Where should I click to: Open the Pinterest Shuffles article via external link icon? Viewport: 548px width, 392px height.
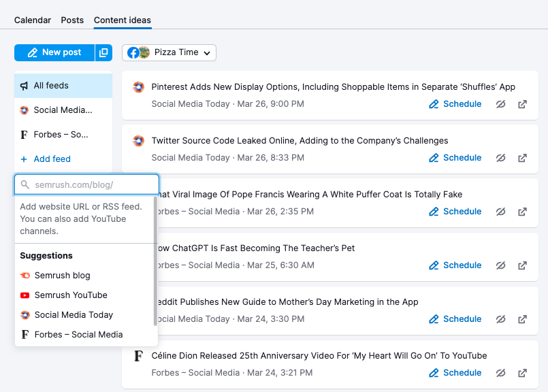click(522, 104)
